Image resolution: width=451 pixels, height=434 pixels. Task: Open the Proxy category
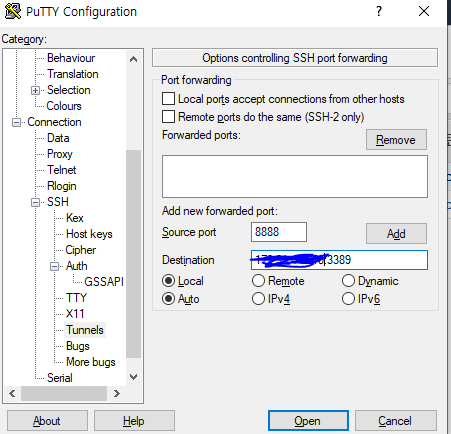pos(60,154)
